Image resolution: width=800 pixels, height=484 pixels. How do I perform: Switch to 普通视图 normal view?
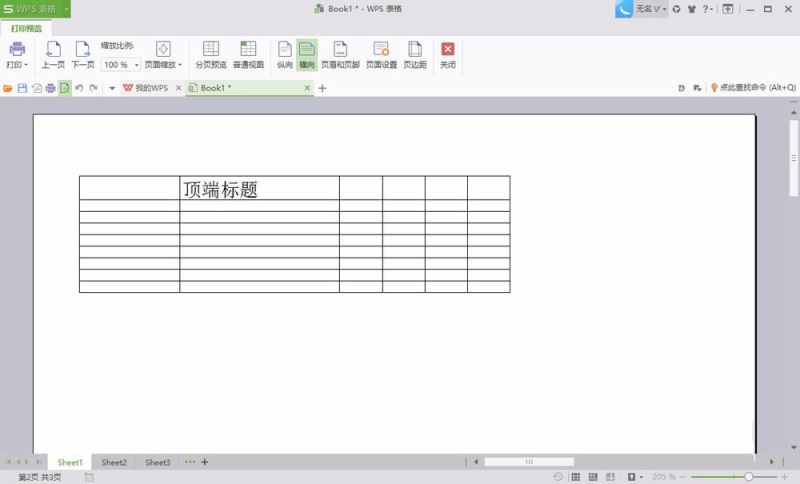click(x=248, y=55)
